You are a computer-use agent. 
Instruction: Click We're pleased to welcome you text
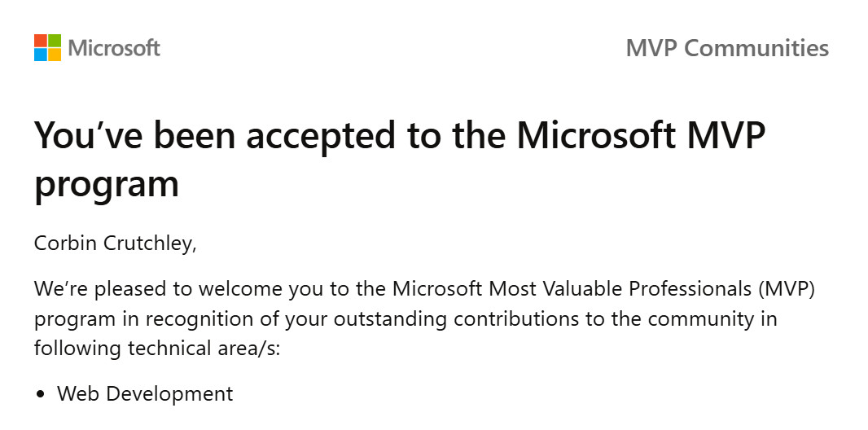[x=173, y=289]
